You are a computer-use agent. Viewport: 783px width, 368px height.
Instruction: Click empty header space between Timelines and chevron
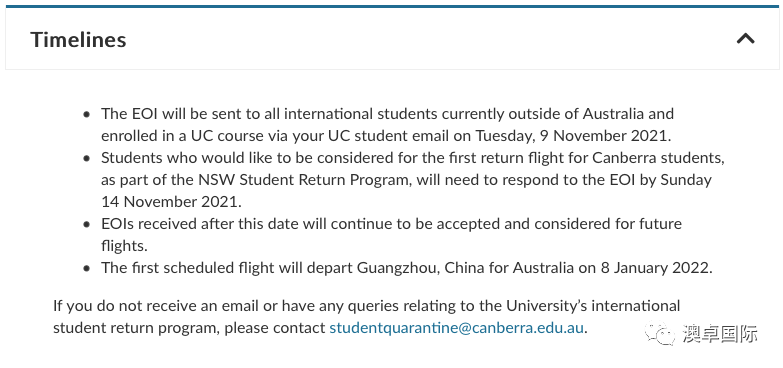click(429, 39)
